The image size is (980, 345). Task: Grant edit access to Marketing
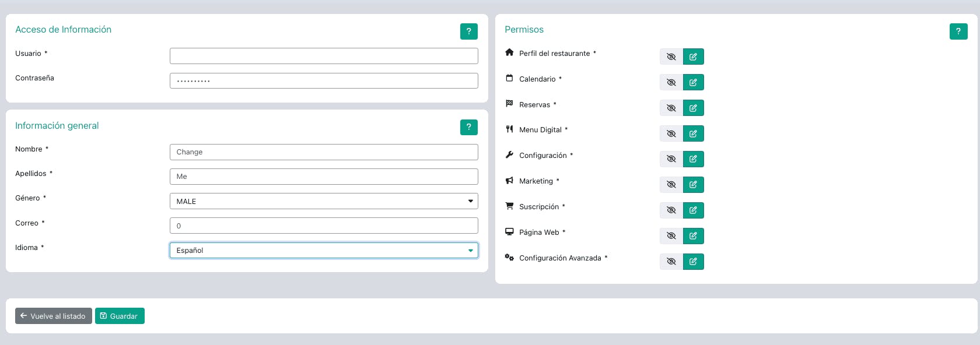[693, 185]
